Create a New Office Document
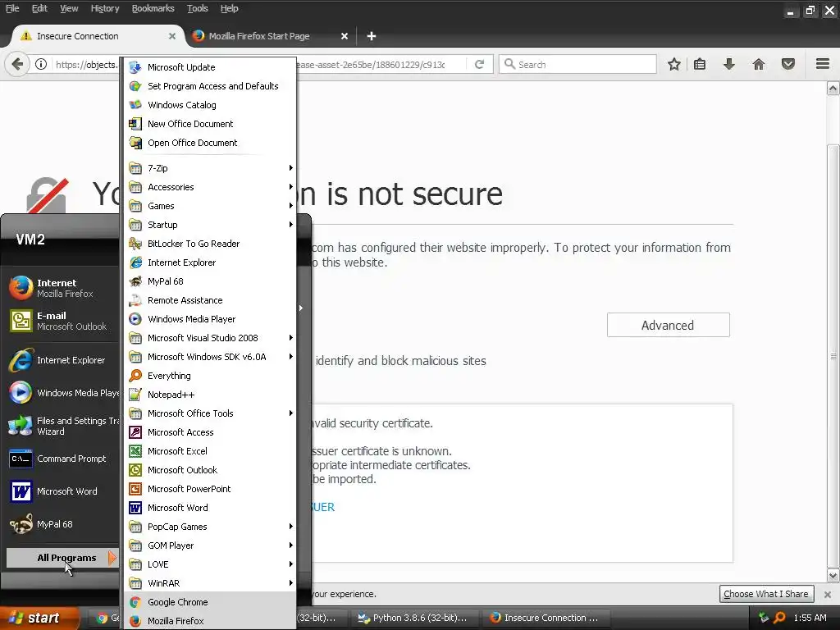 click(209, 124)
